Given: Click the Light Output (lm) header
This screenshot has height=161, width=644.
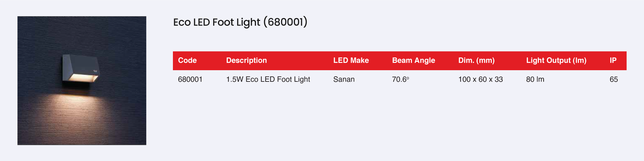Looking at the screenshot, I should pos(556,61).
